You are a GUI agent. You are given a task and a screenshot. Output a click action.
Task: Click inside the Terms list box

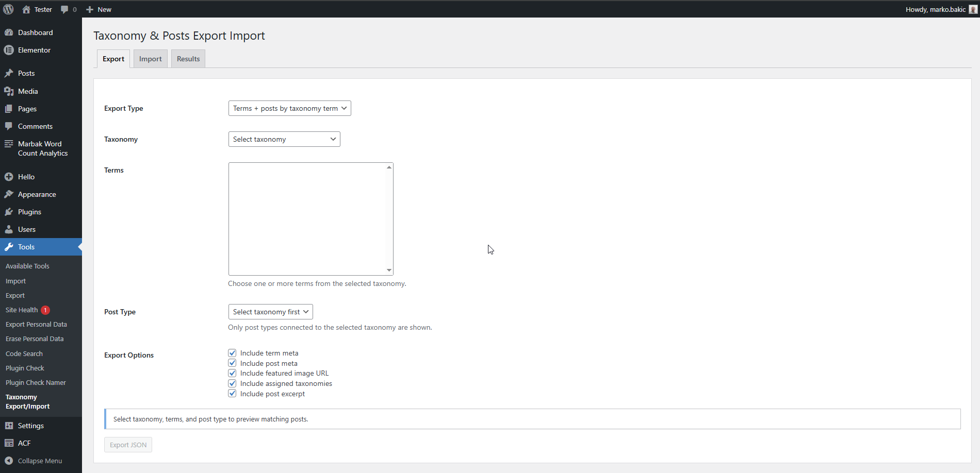(x=307, y=219)
